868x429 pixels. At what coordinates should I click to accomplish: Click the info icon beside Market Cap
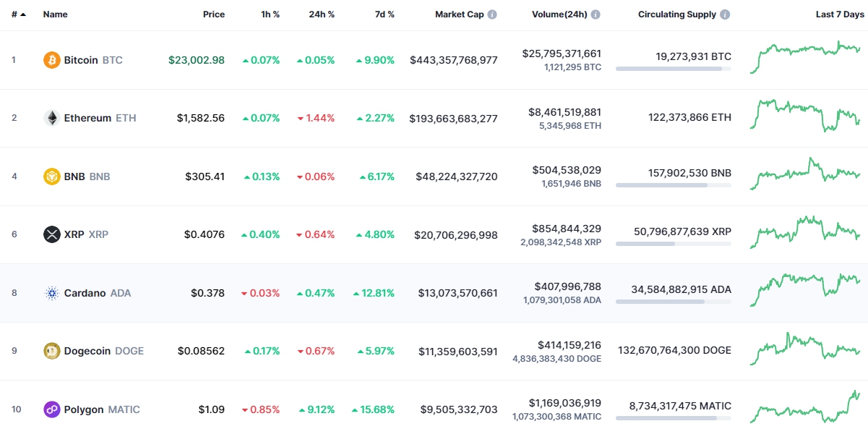[492, 14]
